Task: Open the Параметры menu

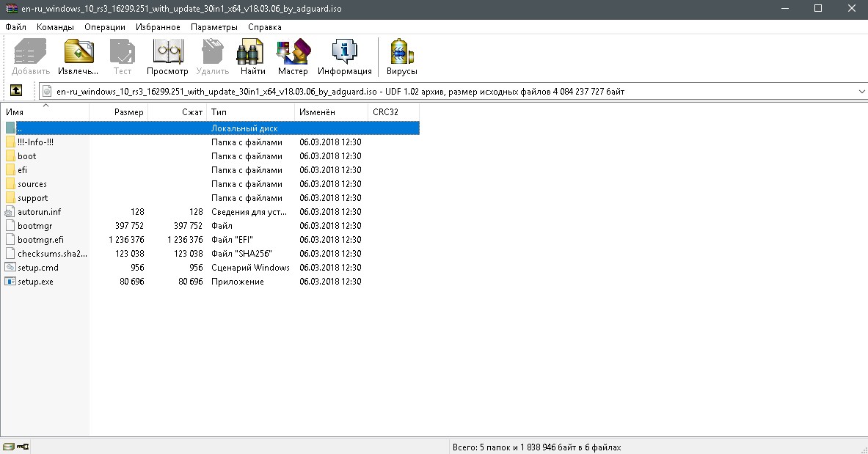Action: (x=214, y=27)
